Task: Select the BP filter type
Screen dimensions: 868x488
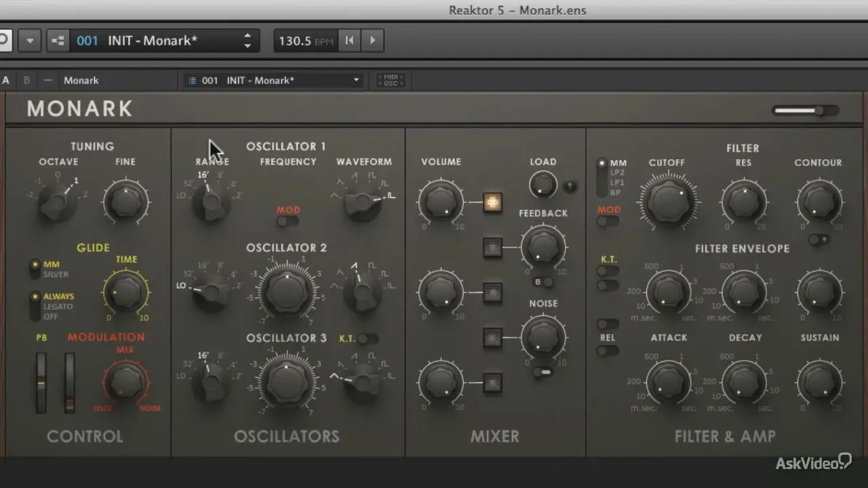Action: (x=616, y=192)
